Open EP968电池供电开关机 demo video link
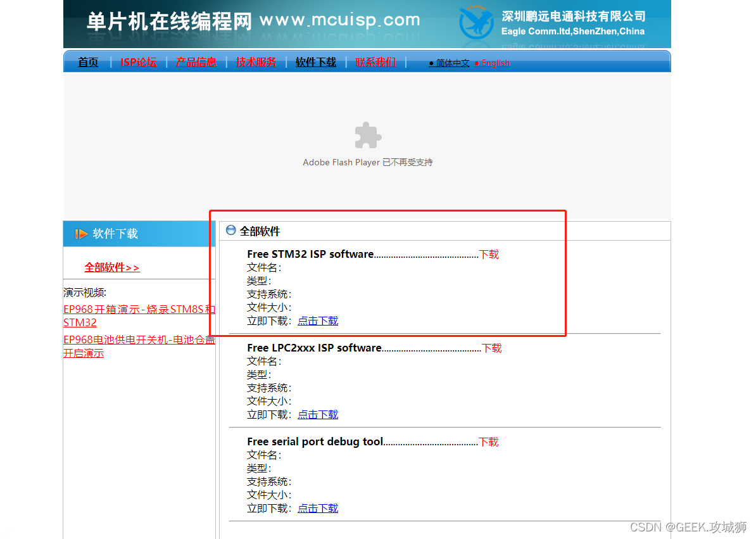The width and height of the screenshot is (756, 539). (x=139, y=346)
